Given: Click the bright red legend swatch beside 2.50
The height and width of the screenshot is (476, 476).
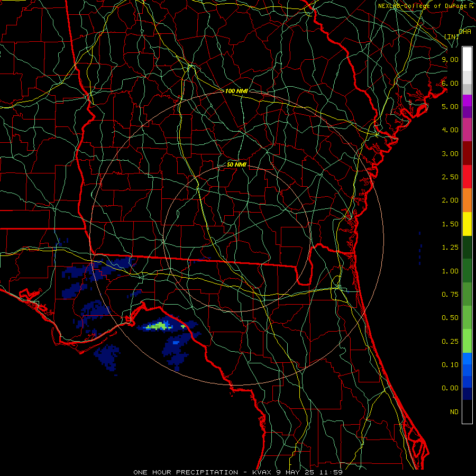Looking at the screenshot, I should coord(467,177).
